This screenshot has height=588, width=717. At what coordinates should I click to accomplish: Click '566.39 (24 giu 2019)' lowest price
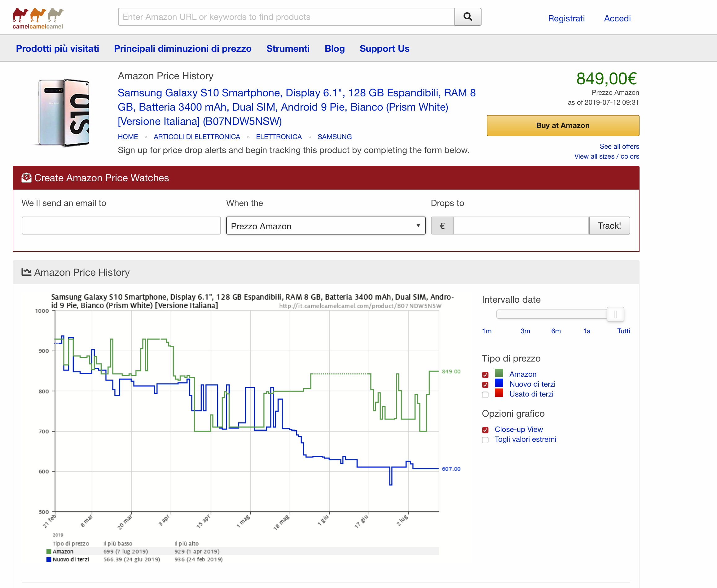pyautogui.click(x=132, y=559)
